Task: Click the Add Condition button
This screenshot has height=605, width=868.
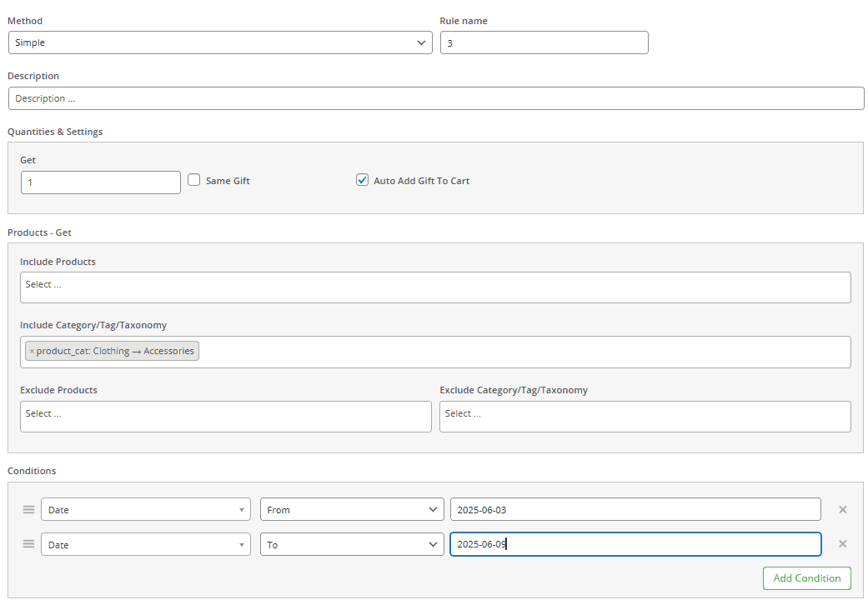Action: [806, 577]
